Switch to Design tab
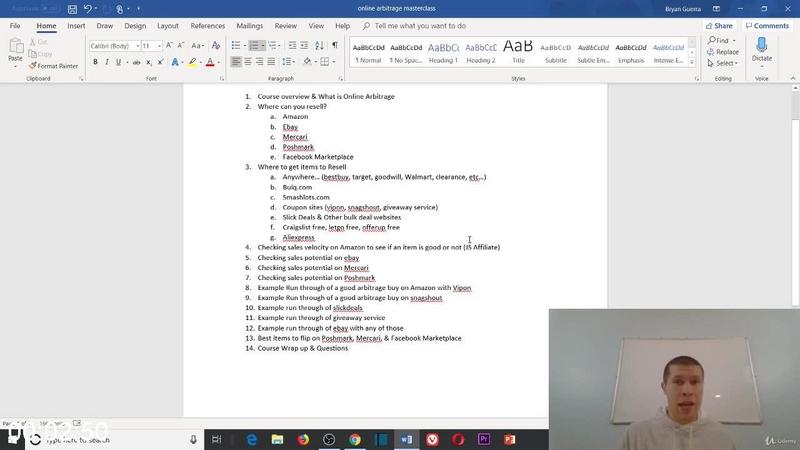The image size is (800, 450). 135,26
